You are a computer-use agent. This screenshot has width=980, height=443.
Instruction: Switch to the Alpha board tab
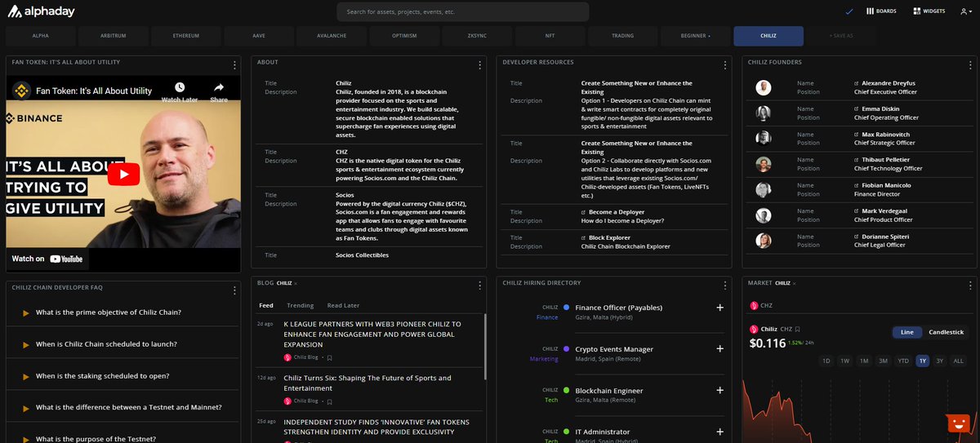pyautogui.click(x=41, y=36)
